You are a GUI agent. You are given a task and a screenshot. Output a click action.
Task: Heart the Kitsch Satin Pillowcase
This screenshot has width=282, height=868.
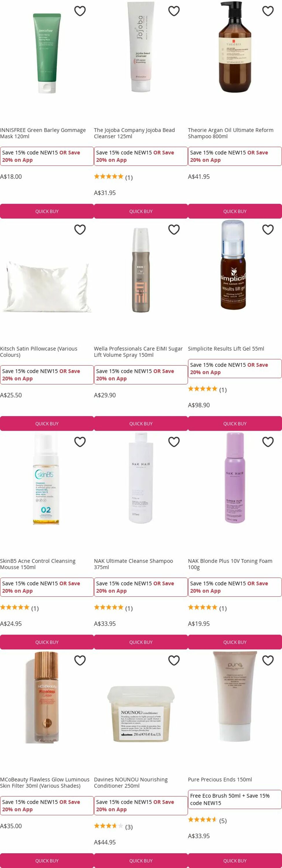(x=80, y=229)
